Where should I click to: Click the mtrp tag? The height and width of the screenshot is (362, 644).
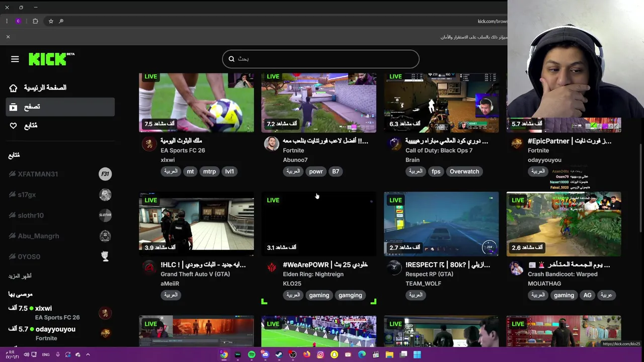(x=209, y=171)
